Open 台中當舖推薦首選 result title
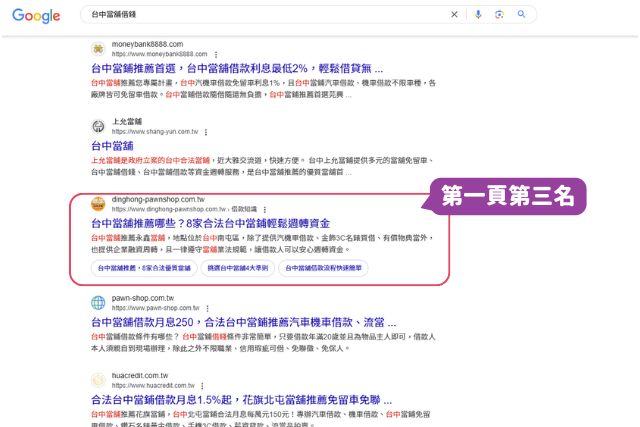 [x=237, y=68]
